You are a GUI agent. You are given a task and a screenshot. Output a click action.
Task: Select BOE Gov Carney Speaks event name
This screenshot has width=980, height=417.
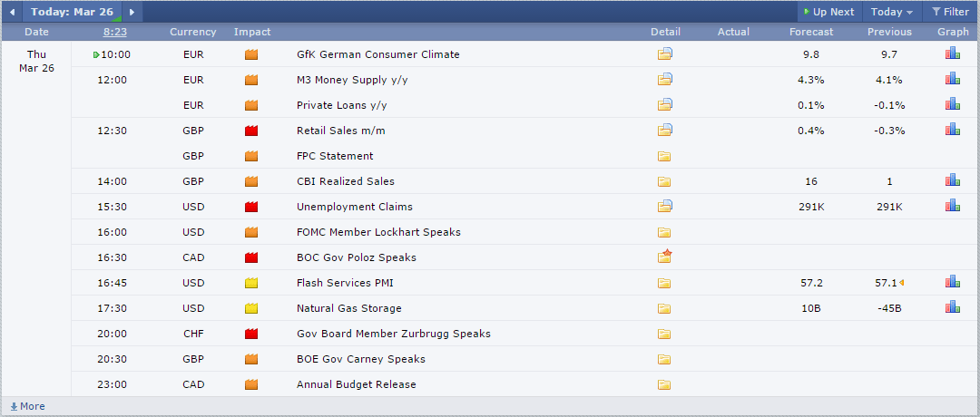pos(361,359)
